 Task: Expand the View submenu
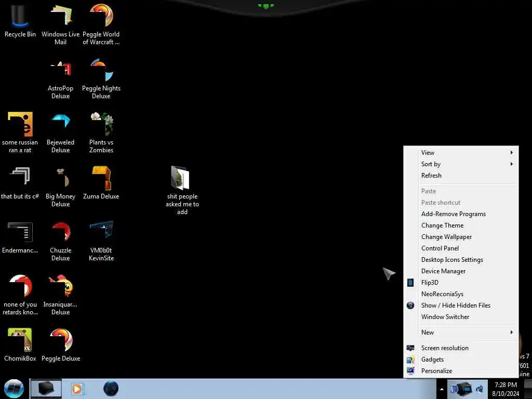click(461, 153)
